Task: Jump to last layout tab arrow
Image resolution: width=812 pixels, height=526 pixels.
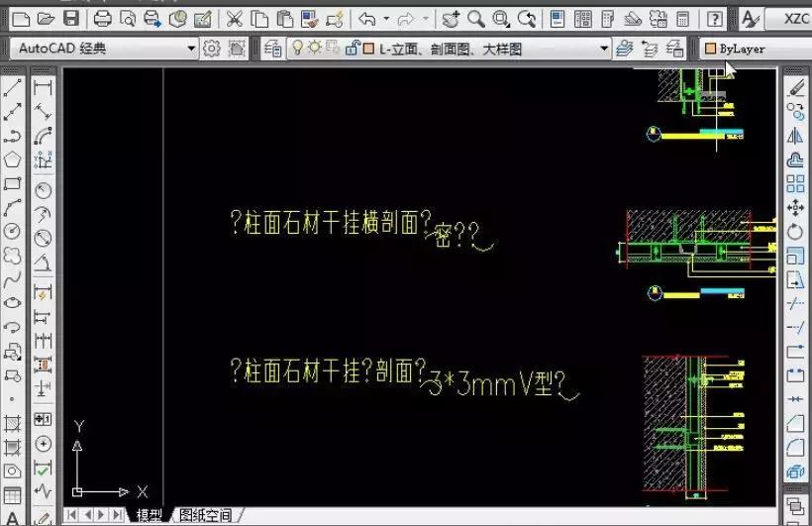Action: 118,515
